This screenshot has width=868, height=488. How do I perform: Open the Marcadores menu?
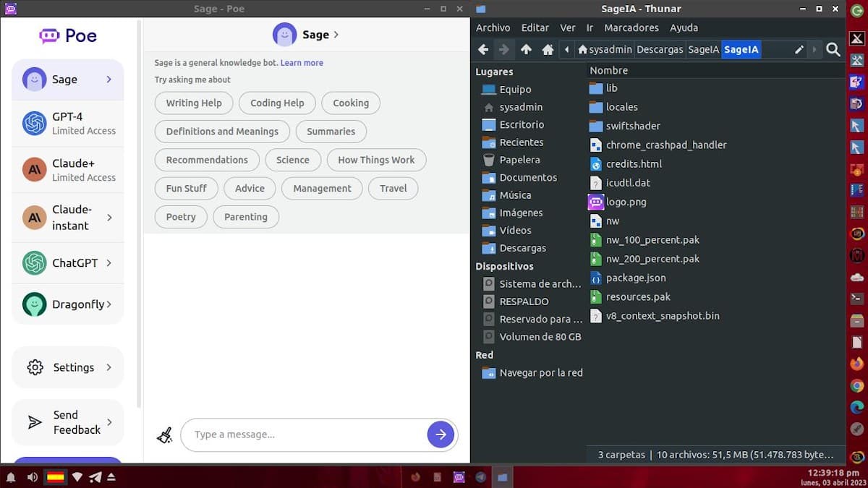(631, 27)
